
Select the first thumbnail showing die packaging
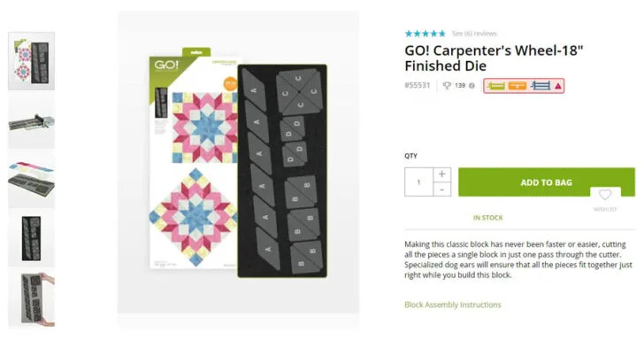tap(32, 61)
